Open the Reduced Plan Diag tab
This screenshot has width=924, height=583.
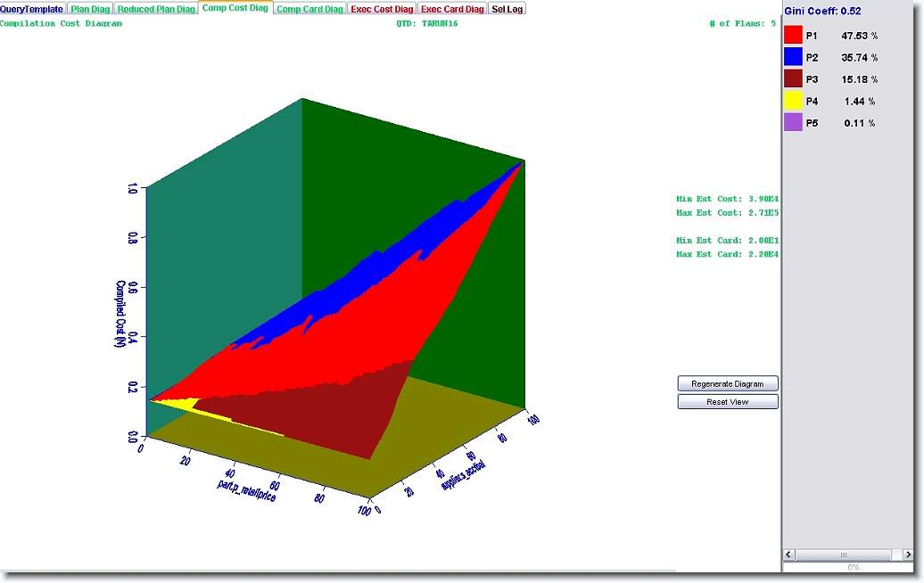(156, 9)
